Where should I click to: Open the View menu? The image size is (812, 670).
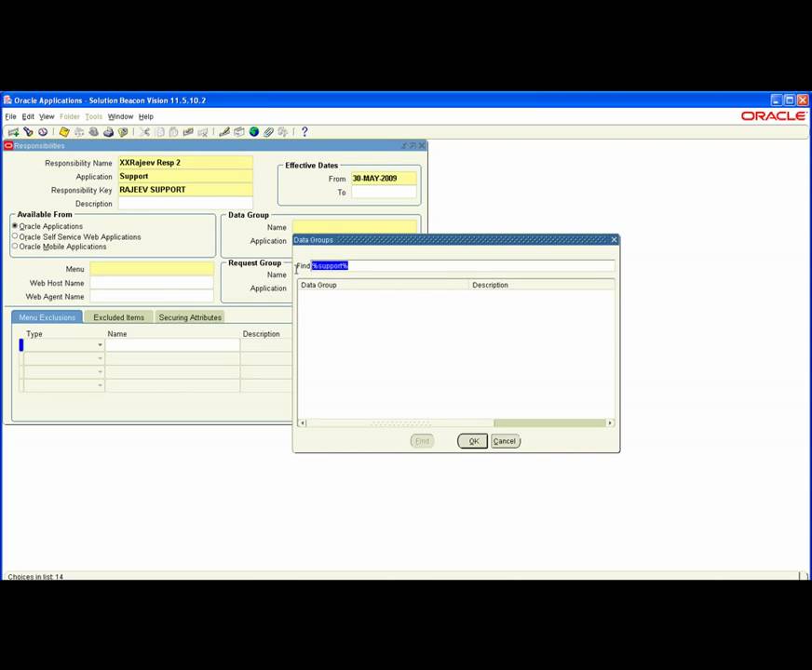tap(47, 116)
